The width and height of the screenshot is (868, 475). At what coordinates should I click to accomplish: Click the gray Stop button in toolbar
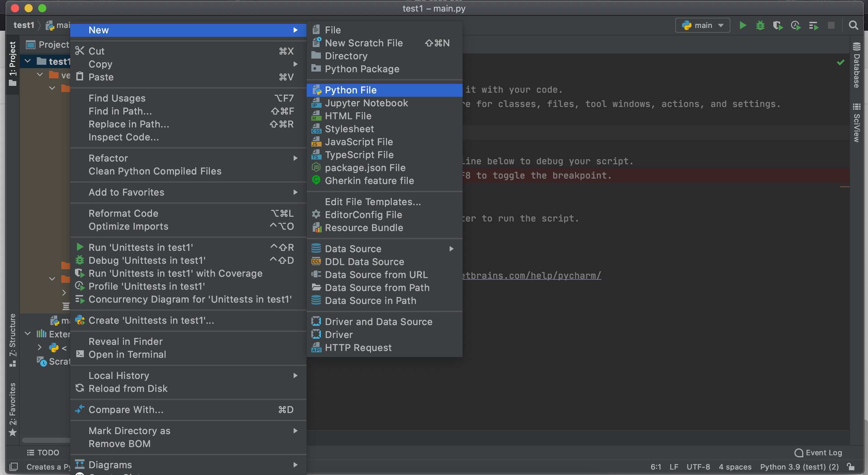(831, 26)
